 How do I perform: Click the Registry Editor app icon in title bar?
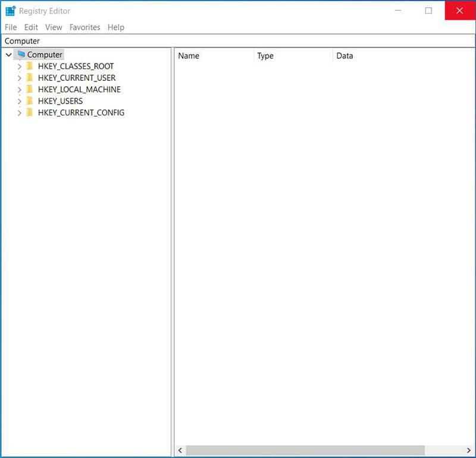pyautogui.click(x=11, y=11)
